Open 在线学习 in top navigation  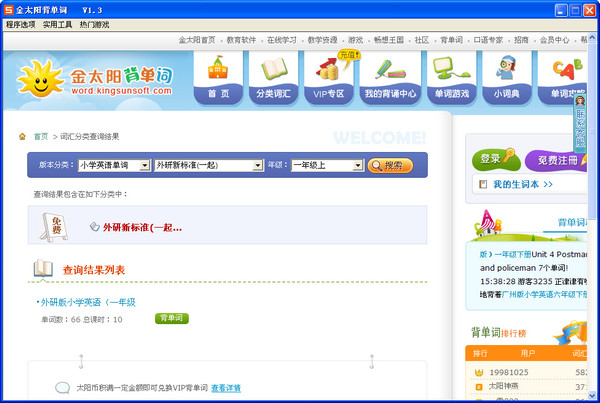[x=282, y=40]
